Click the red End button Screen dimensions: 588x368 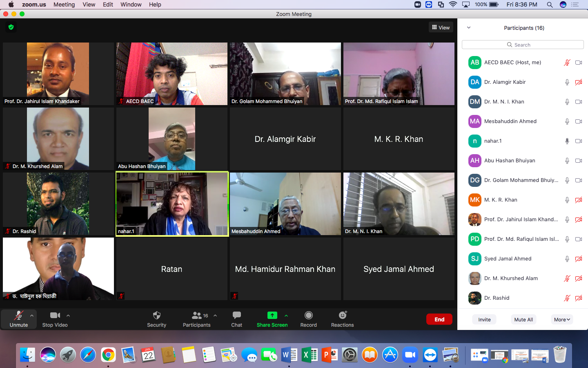439,319
